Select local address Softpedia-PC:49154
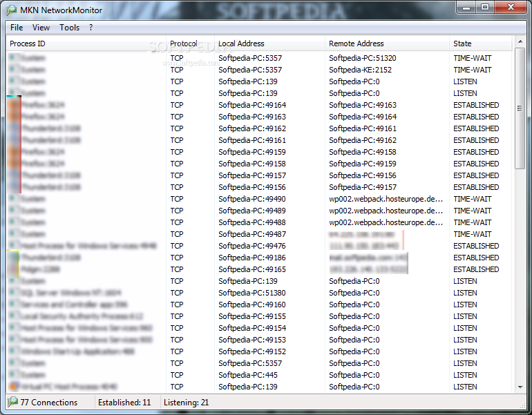Screen dimensions: 532x415 [x=252, y=328]
